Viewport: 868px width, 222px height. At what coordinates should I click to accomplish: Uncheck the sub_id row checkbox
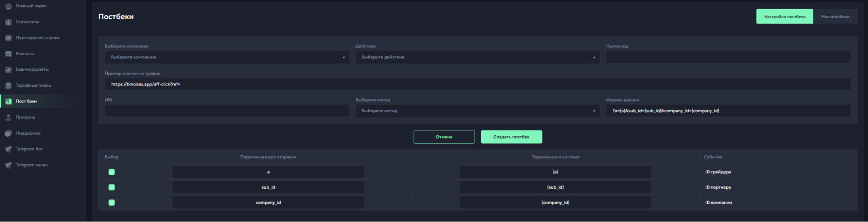click(112, 187)
